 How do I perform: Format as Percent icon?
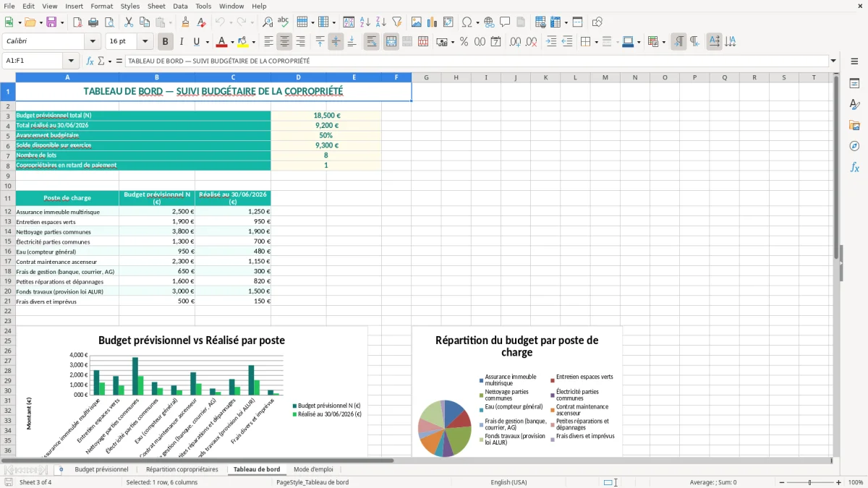[464, 42]
